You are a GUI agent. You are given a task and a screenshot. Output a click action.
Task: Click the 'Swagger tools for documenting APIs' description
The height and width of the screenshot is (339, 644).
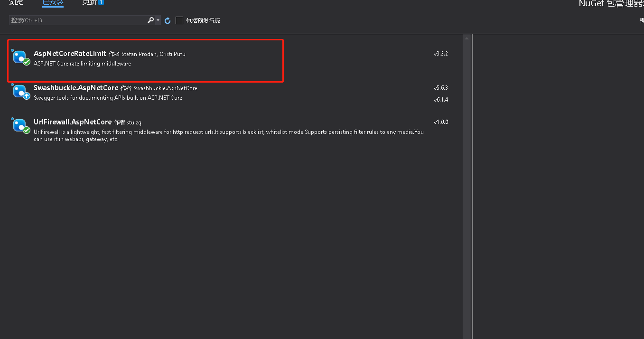(108, 98)
